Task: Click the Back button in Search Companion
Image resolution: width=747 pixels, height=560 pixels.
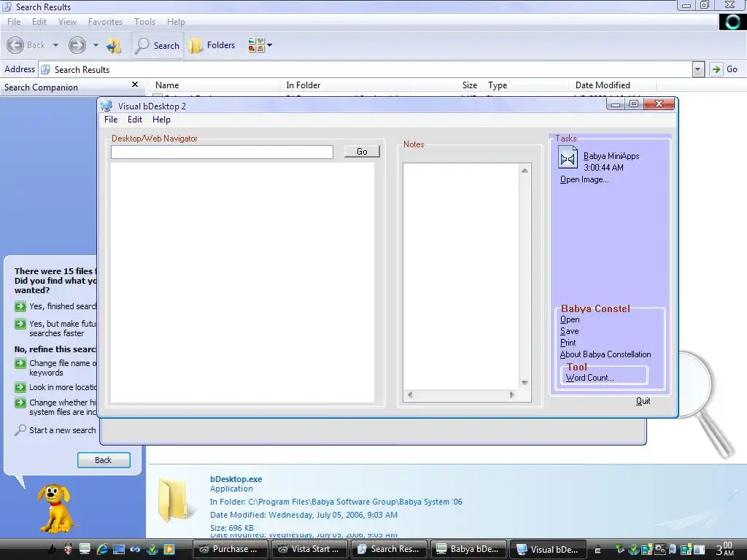Action: click(x=104, y=460)
